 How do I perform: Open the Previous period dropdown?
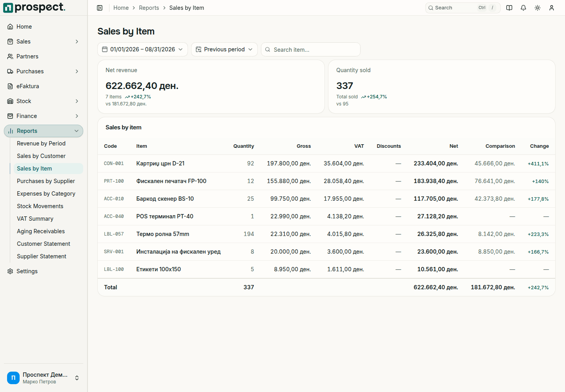224,49
